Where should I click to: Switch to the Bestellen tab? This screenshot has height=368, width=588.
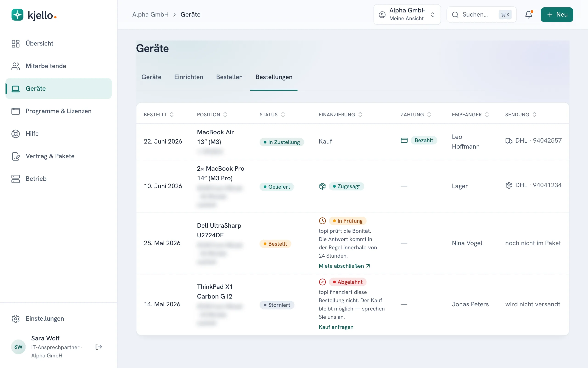(229, 77)
